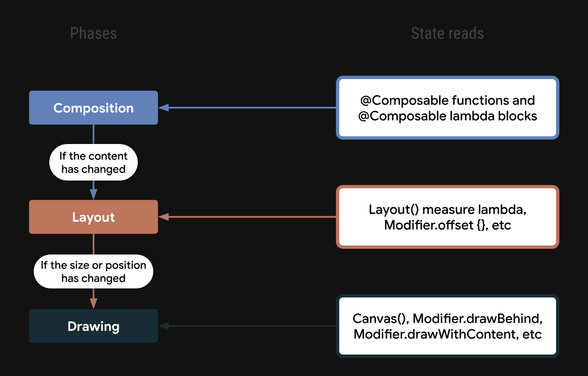588x376 pixels.
Task: Click dark arrowhead pointing at Drawing box
Action: coord(164,326)
